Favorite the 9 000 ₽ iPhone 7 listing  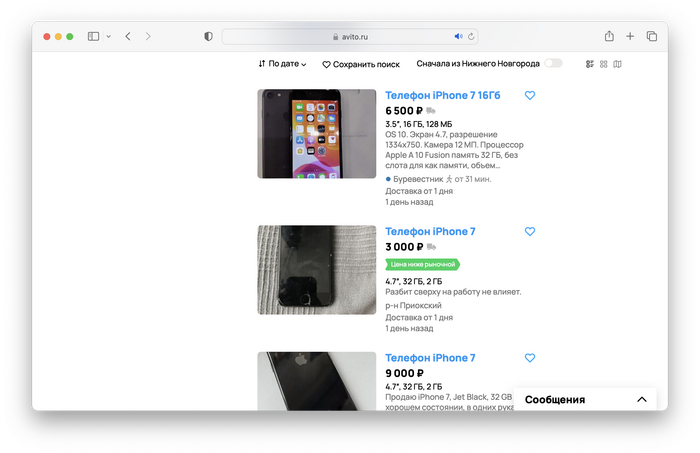coord(530,358)
